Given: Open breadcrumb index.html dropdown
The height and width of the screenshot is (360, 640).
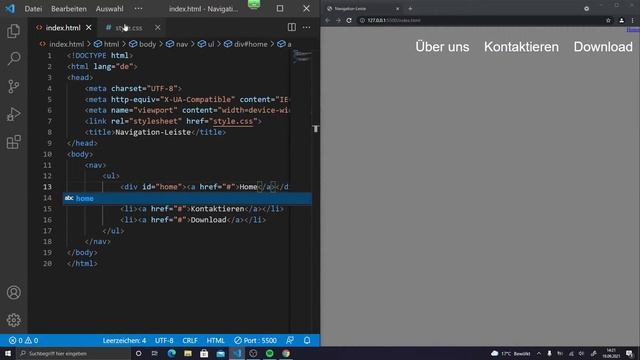Looking at the screenshot, I should click(x=62, y=44).
